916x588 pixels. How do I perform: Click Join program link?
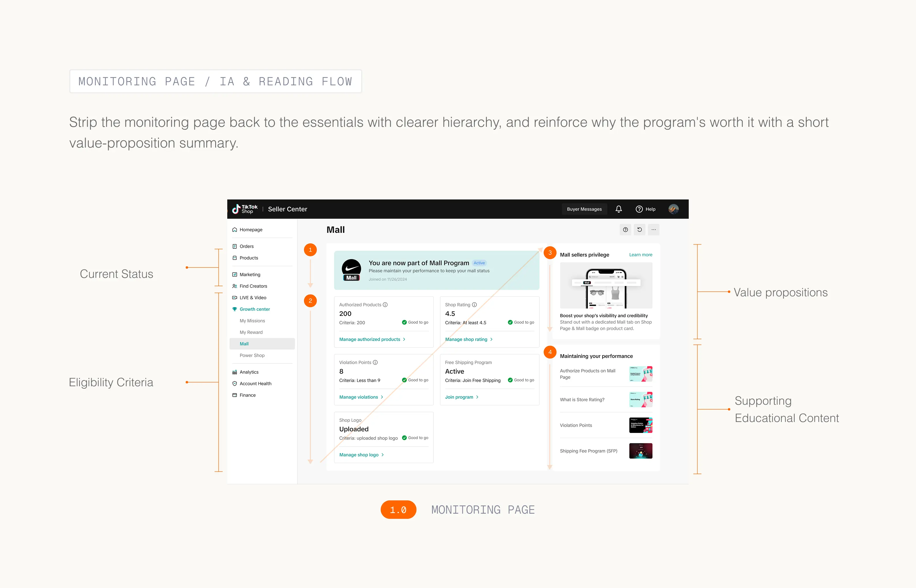[x=459, y=397]
